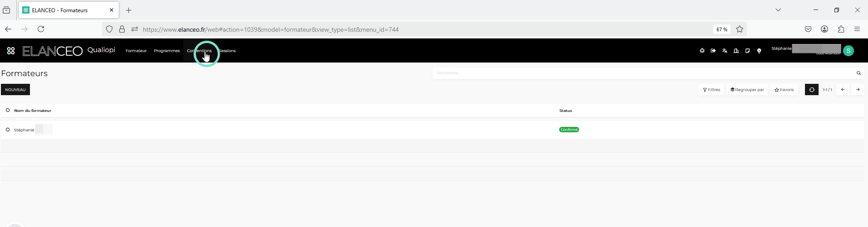Click the ELANCEO logo
868x227 pixels.
point(53,51)
